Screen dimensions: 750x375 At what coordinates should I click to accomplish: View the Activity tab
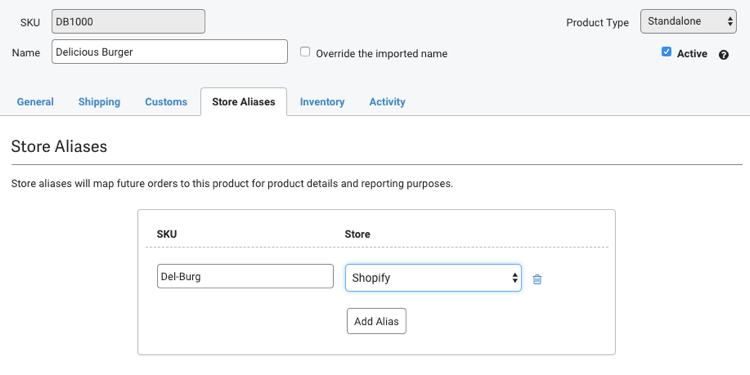click(x=387, y=102)
